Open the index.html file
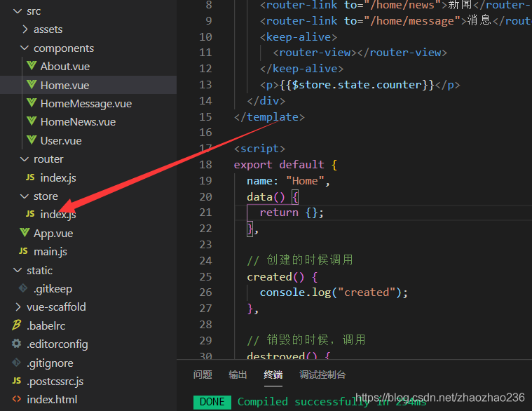This screenshot has width=532, height=411. tap(52, 400)
